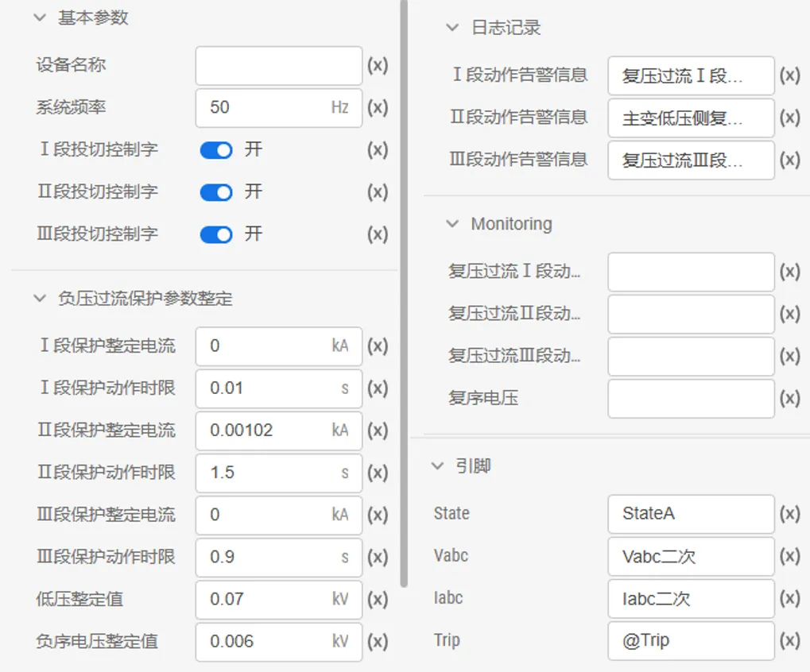Image resolution: width=810 pixels, height=672 pixels.
Task: Clear the State pin using its (x) icon
Action: point(790,513)
